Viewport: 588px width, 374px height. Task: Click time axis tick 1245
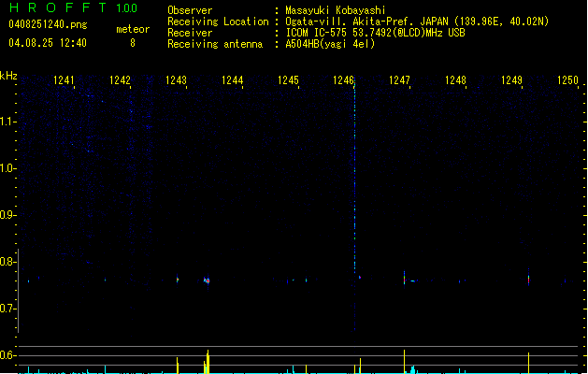pyautogui.click(x=288, y=80)
